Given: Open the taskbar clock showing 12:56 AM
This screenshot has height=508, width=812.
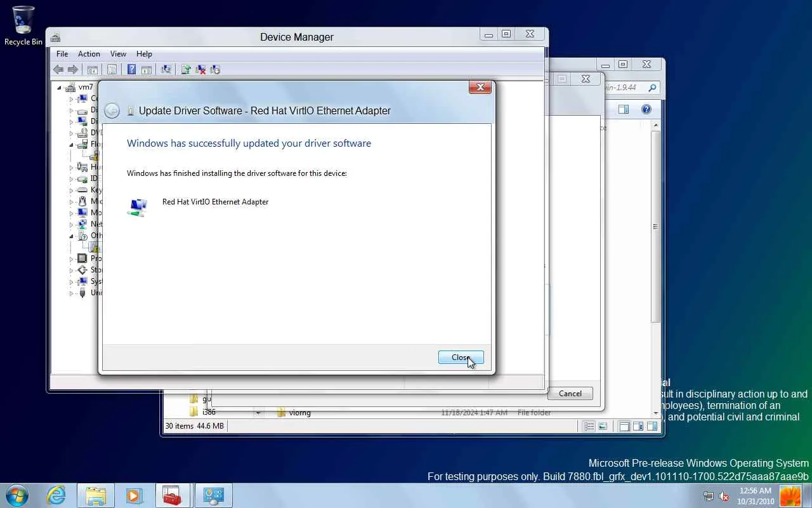Looking at the screenshot, I should click(x=756, y=496).
